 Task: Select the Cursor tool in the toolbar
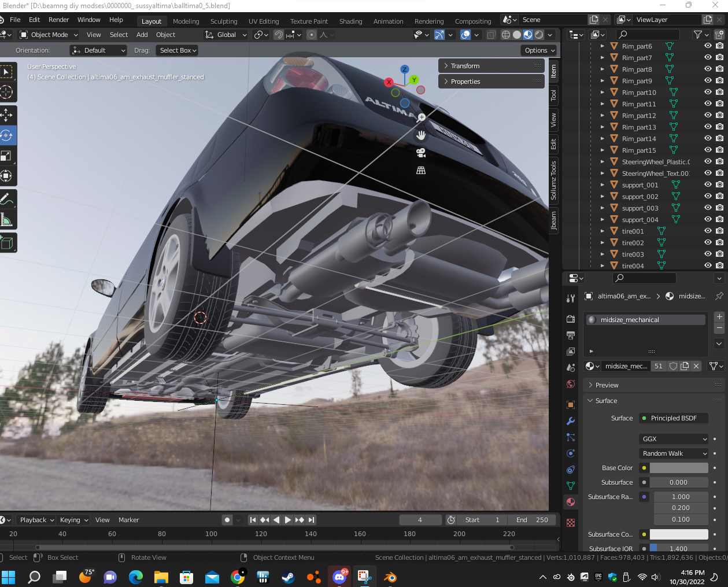6,92
